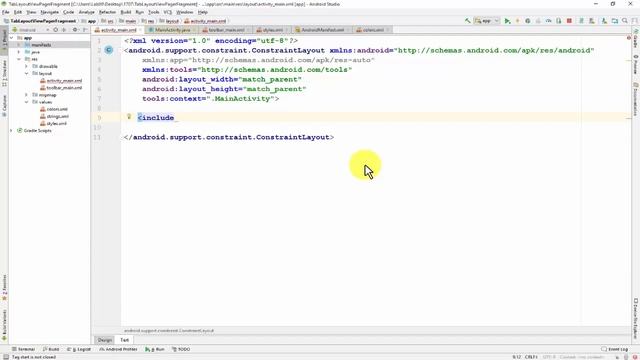Close the activity_main.xml editor tab
This screenshot has width=640, height=360.
140,30
